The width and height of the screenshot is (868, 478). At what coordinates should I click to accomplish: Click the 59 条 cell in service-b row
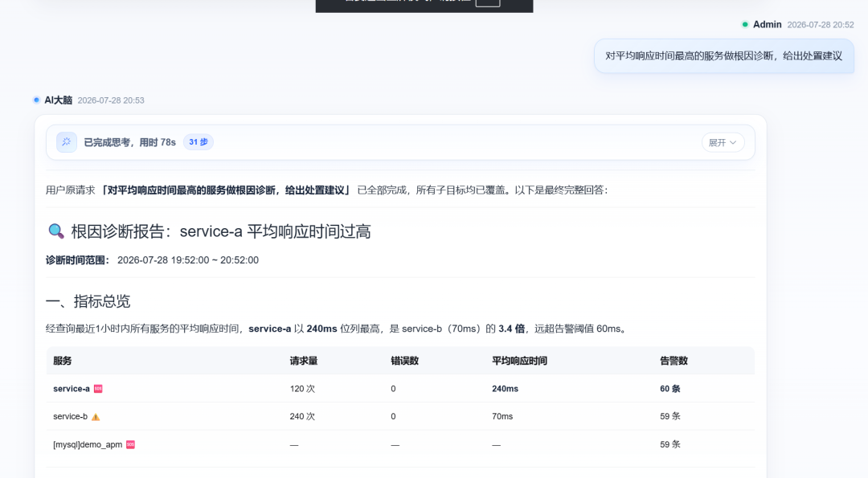coord(669,417)
